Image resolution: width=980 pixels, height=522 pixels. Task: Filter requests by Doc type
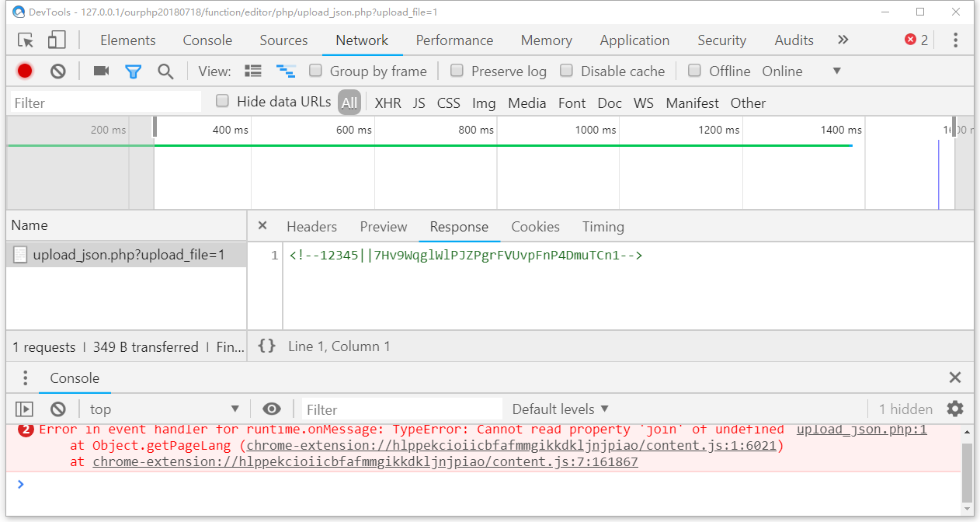[x=610, y=103]
